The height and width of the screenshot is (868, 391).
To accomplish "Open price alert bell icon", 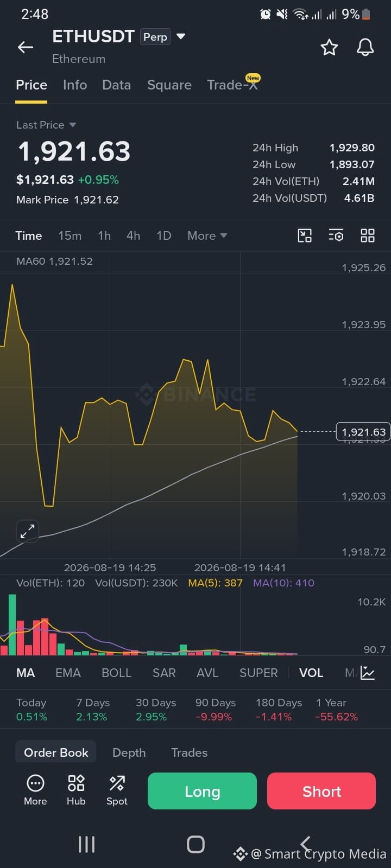I will coord(365,47).
